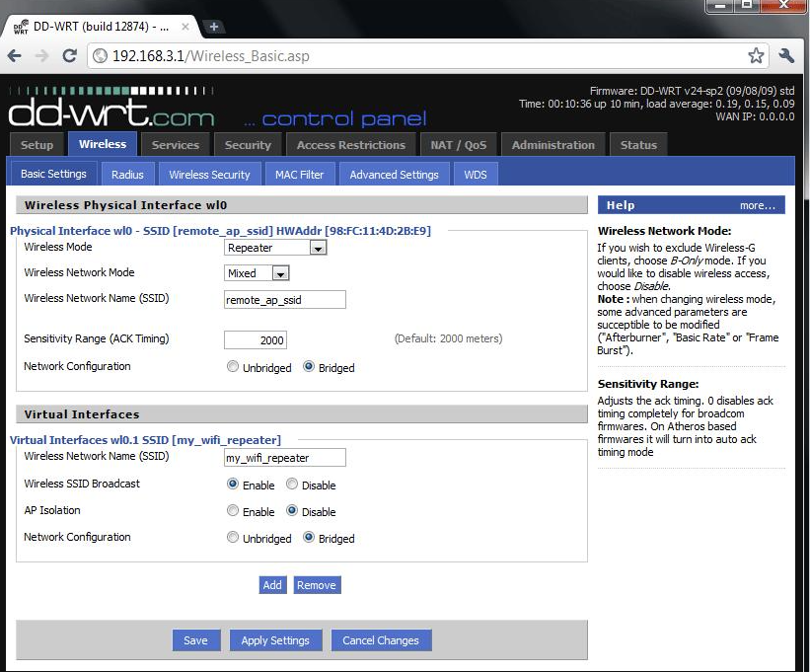Go back with the browser back arrow

tap(15, 56)
